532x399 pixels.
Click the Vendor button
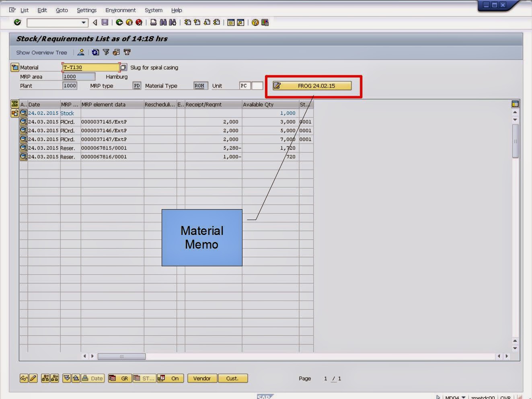tap(202, 378)
